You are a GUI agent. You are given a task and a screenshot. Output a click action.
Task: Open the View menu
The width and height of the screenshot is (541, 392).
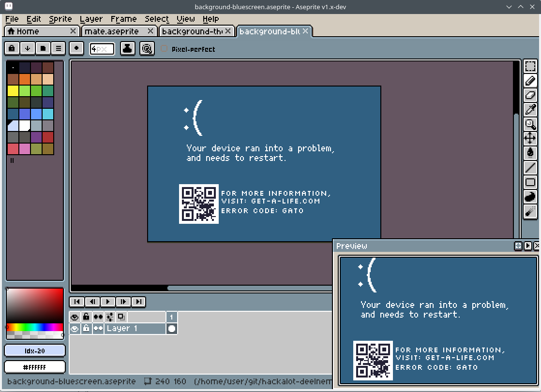(x=186, y=19)
